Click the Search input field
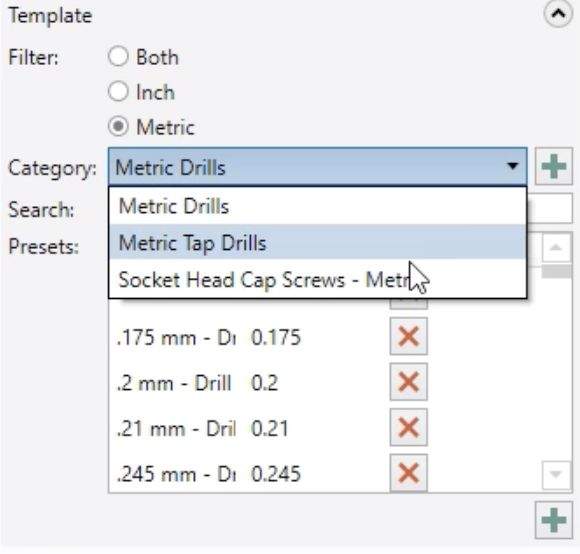 (549, 208)
